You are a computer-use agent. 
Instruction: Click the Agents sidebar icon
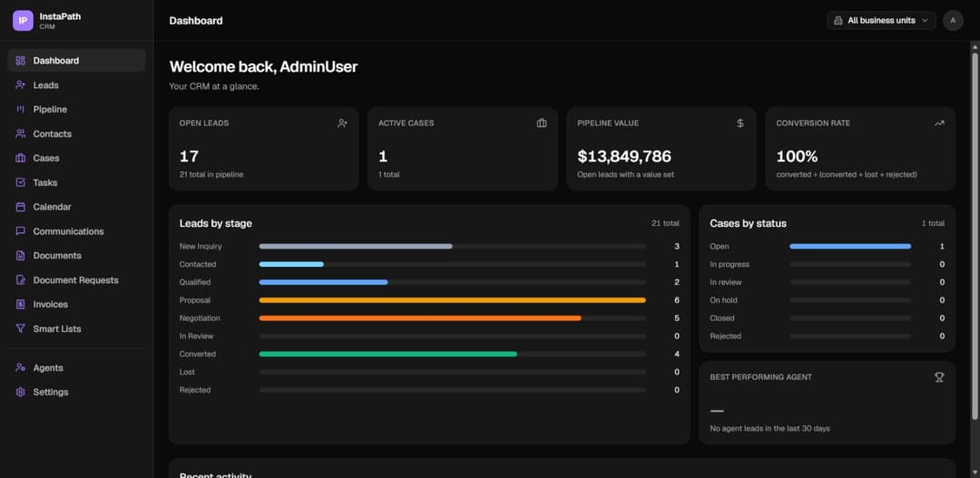tap(21, 368)
